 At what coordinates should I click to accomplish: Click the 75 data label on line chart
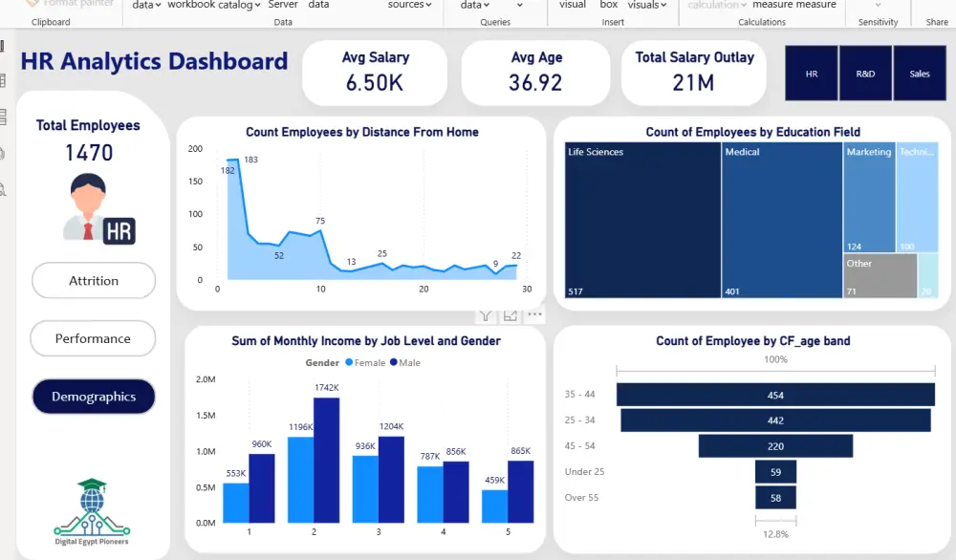click(320, 221)
